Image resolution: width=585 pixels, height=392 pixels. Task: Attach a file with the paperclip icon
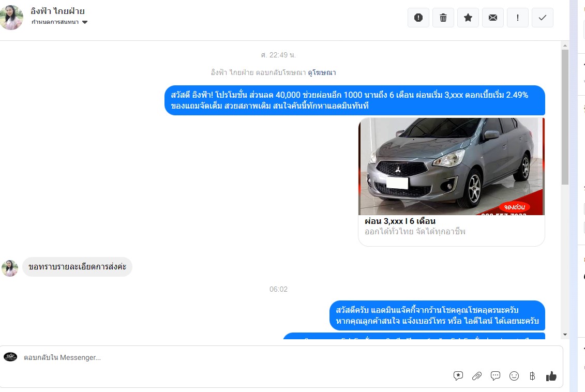[x=477, y=376]
